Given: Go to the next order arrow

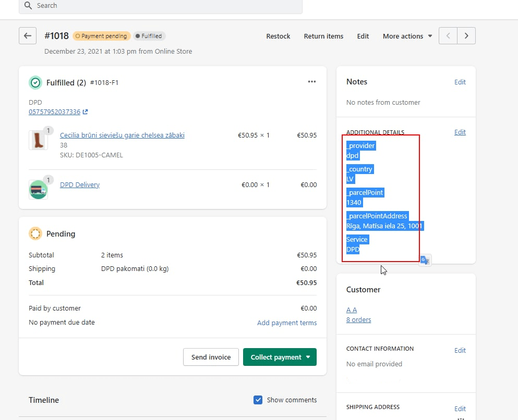Looking at the screenshot, I should (466, 36).
